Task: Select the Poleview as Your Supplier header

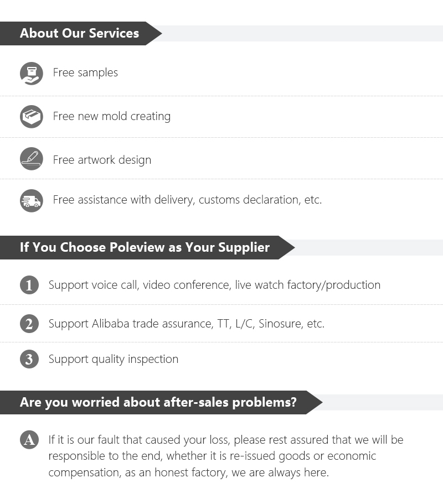Action: coord(145,247)
